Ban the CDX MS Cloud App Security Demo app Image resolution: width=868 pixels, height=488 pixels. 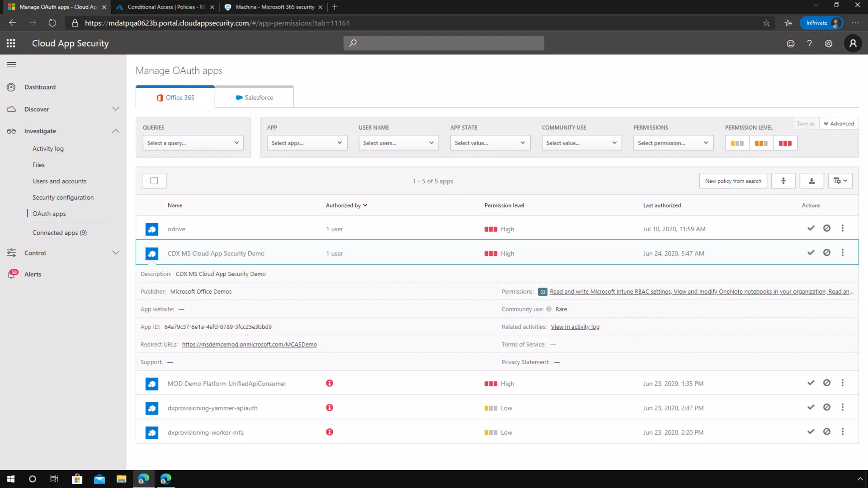(826, 253)
